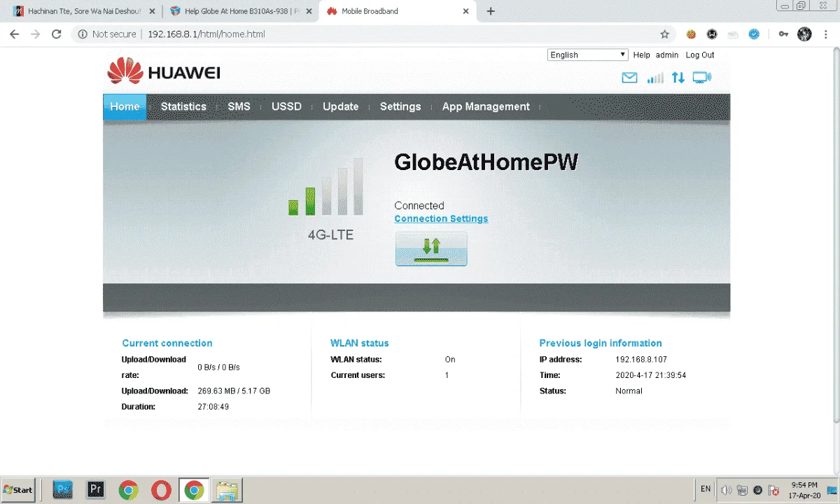Viewport: 840px width, 504px height.
Task: Close the Mobile Broadband tab
Action: (x=465, y=11)
